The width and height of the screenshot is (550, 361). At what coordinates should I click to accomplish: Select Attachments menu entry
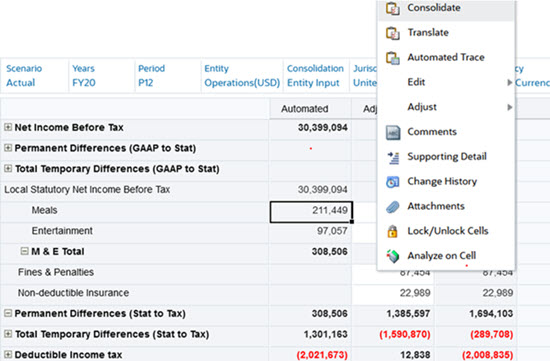[446, 207]
